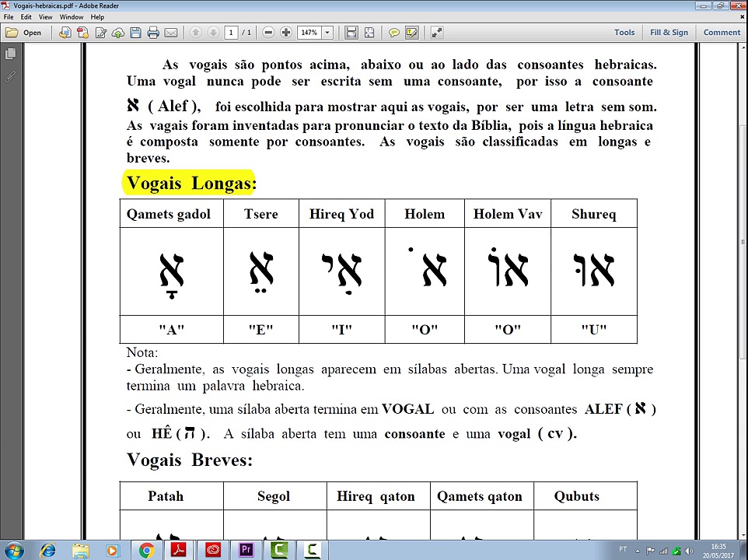
Task: Open Windows Explorer folder in taskbar
Action: [x=81, y=551]
